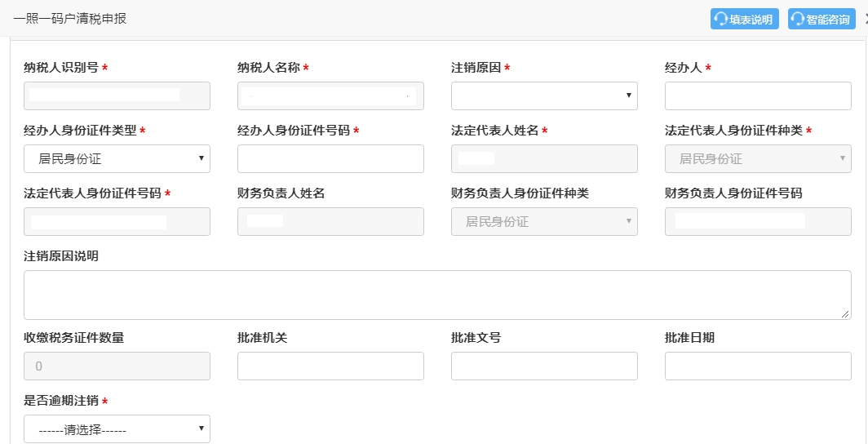The width and height of the screenshot is (868, 444).
Task: Click into the 注销原因说明 text area
Action: pos(437,295)
